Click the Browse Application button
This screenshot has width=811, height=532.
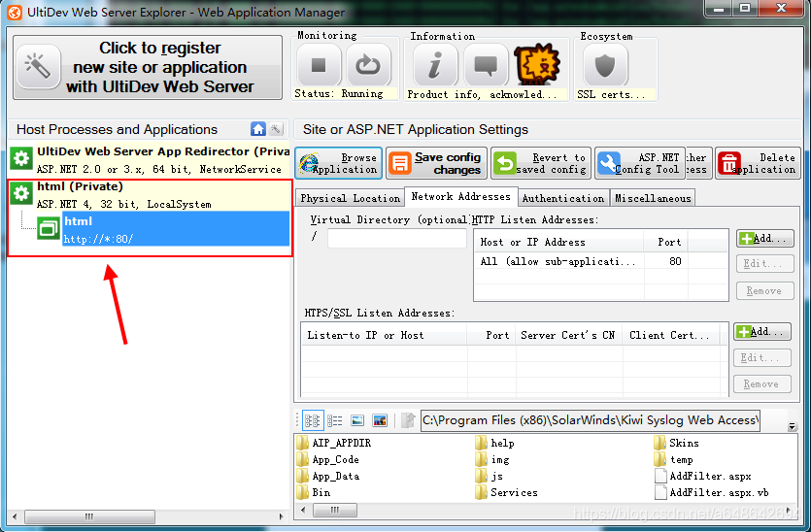point(339,163)
